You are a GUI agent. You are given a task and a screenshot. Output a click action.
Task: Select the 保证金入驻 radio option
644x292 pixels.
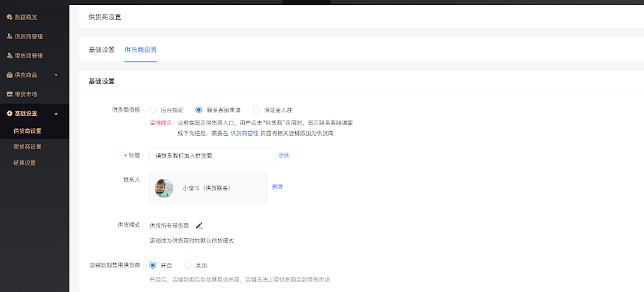256,110
